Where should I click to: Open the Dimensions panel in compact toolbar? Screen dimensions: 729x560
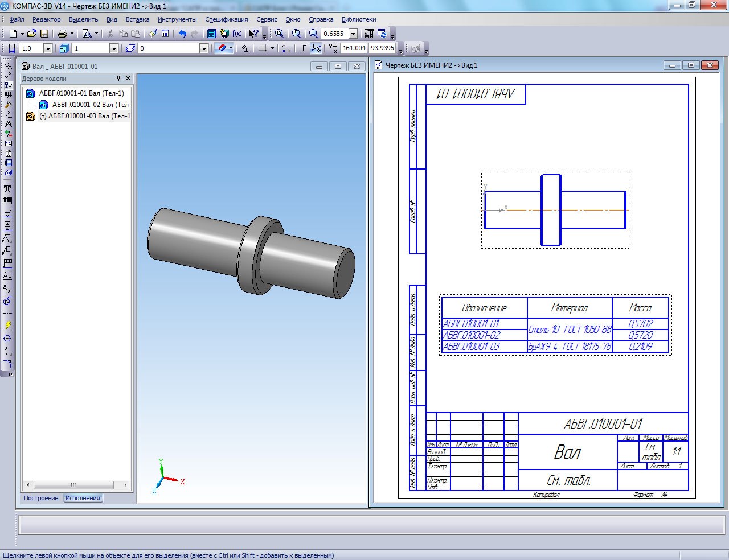pos(8,75)
